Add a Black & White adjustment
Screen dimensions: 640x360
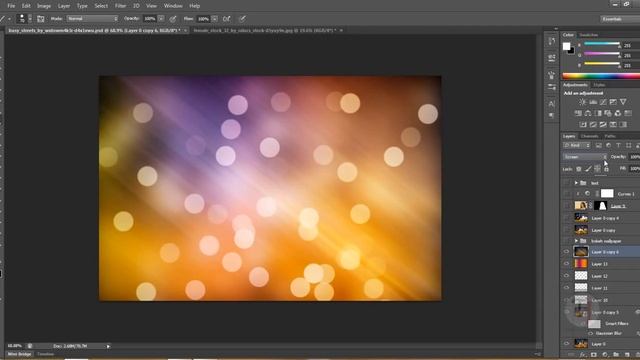pyautogui.click(x=598, y=113)
